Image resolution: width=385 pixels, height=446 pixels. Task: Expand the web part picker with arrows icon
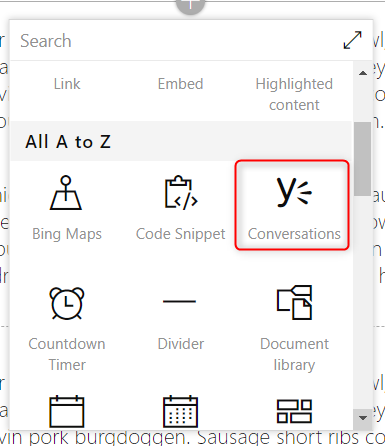tap(352, 40)
